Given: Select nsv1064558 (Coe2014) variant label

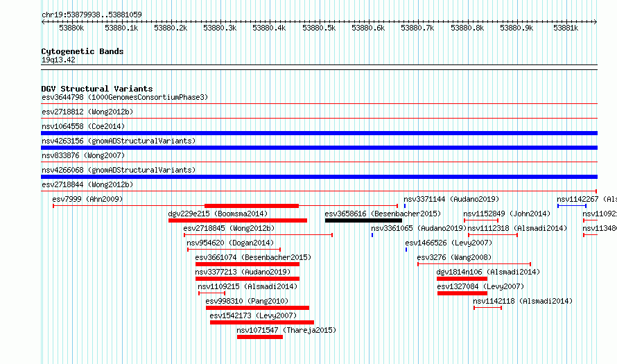Looking at the screenshot, I should pyautogui.click(x=83, y=126).
